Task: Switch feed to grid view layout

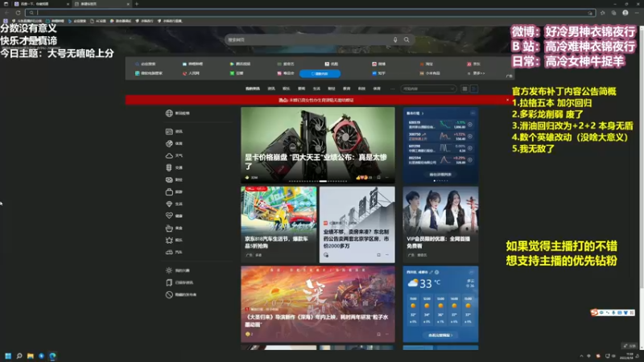Action: pyautogui.click(x=464, y=88)
